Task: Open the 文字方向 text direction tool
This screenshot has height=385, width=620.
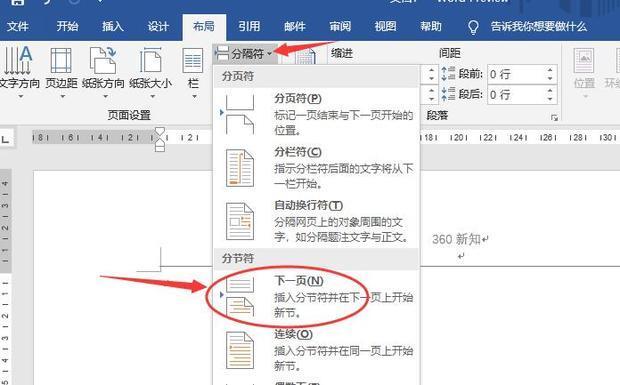Action: [19, 72]
